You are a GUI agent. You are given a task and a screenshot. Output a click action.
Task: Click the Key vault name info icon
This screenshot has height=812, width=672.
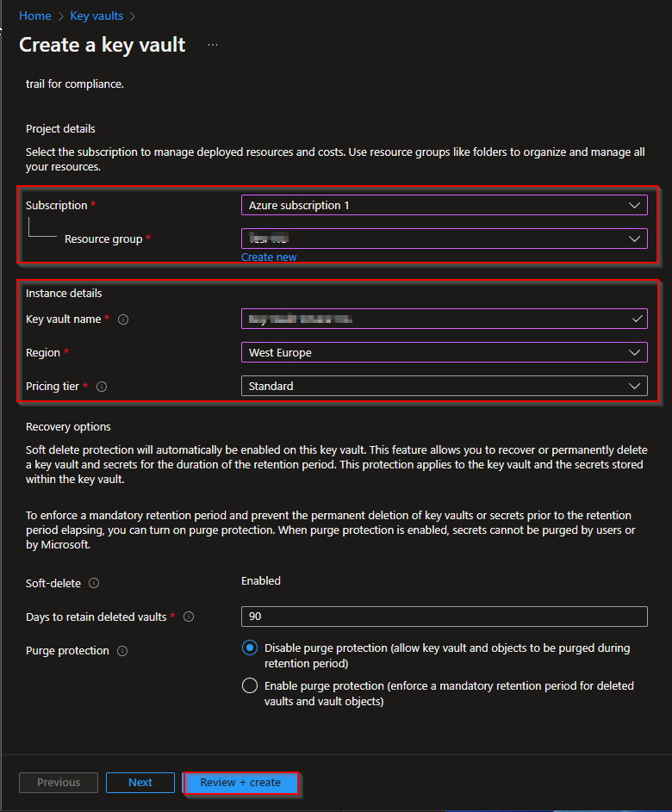(x=123, y=319)
